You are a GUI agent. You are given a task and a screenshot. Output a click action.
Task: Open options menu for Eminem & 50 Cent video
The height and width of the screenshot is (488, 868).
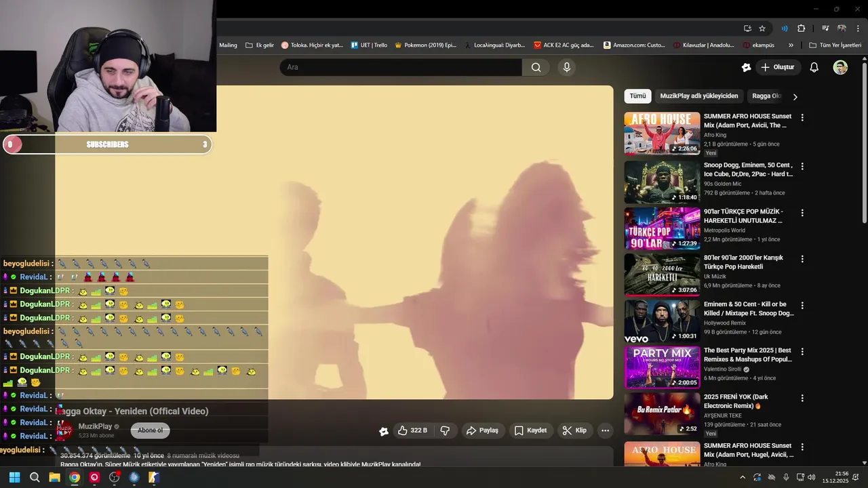click(x=802, y=306)
